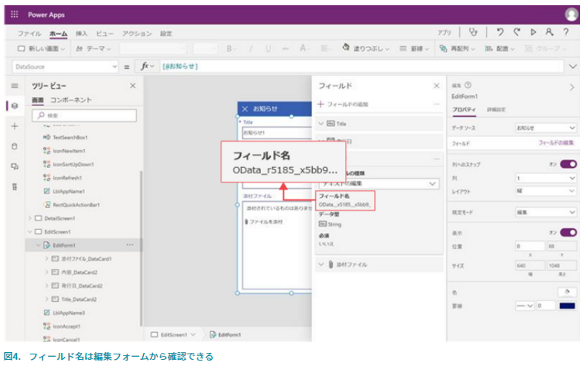588x367 pixels.
Task: Click the Insert plus icon in sidebar
Action: point(15,126)
